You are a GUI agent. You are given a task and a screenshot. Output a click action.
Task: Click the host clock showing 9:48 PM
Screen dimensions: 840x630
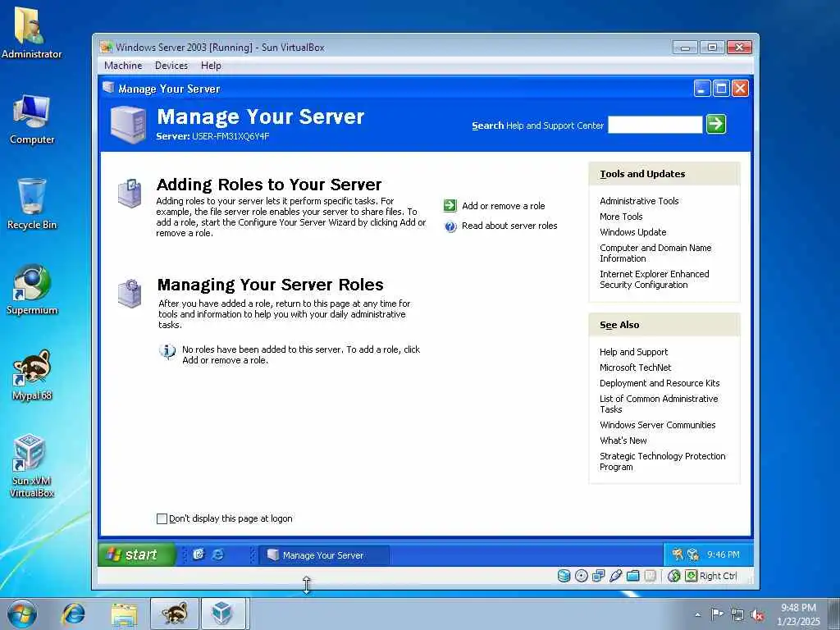point(798,614)
